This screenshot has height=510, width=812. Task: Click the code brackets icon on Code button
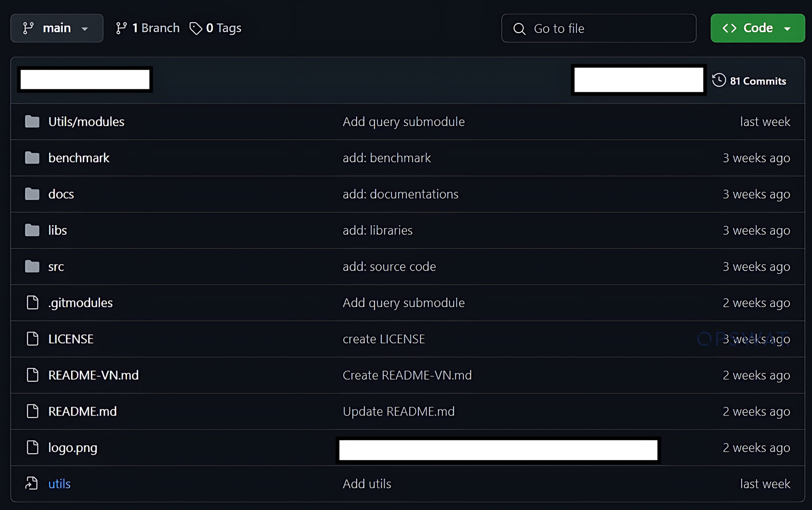coord(729,28)
